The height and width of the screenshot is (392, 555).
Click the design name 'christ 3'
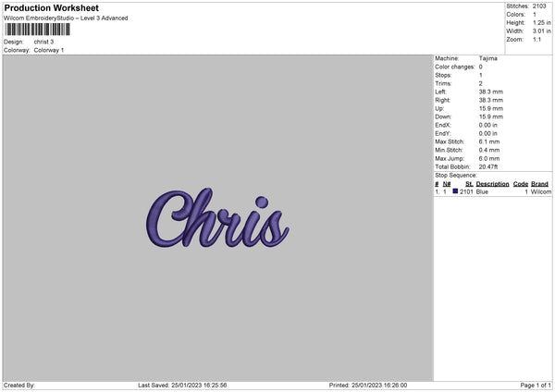(43, 42)
